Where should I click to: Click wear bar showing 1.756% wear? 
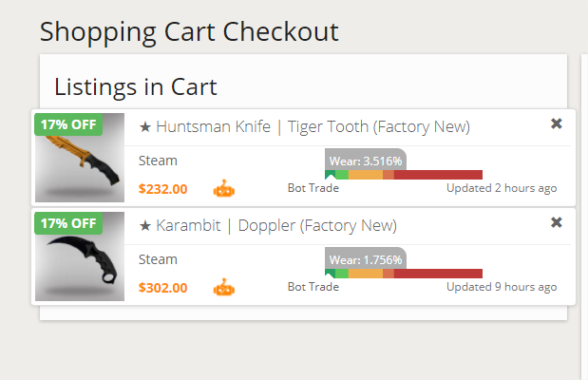pos(404,274)
